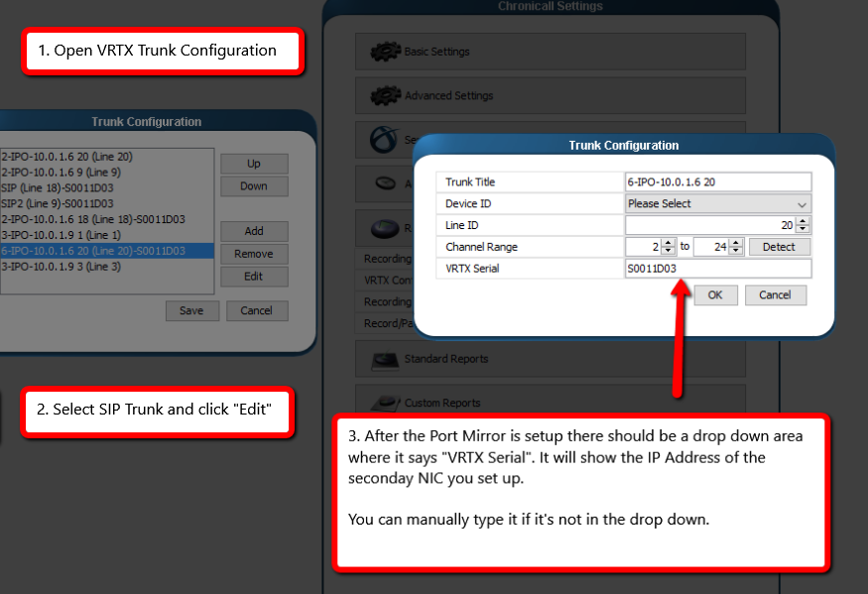Open Basic Settings gear icon in Chronicall Settings
The height and width of the screenshot is (594, 868).
[x=385, y=52]
